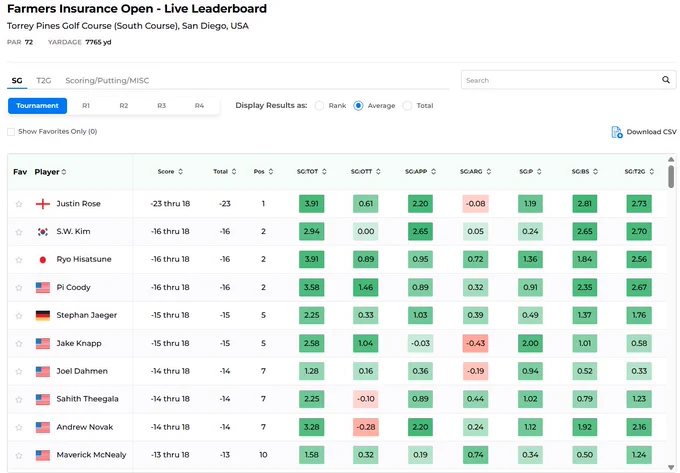
Task: Click the scrollbar up arrow
Action: click(x=671, y=159)
